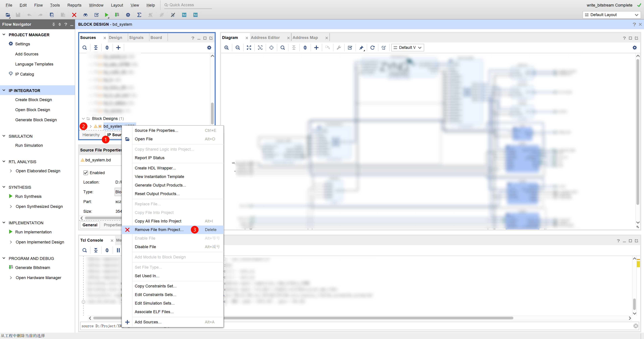Click the Tcl Console horizontal scrollbar

[303, 318]
